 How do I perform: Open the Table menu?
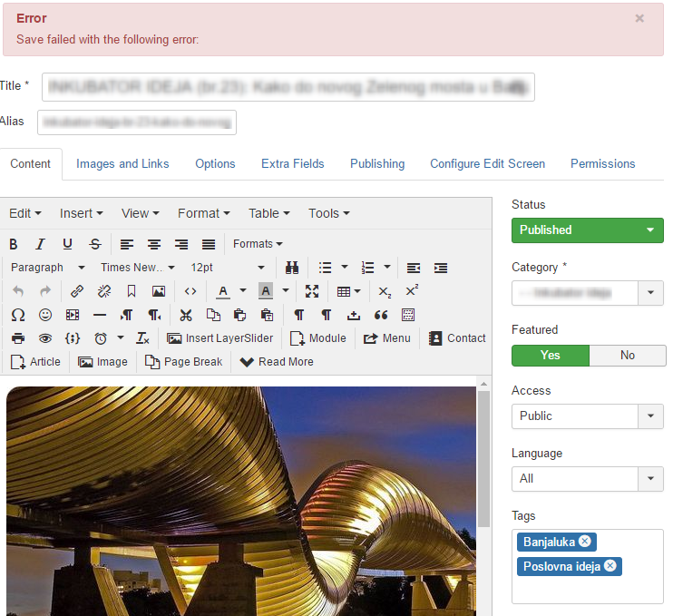pyautogui.click(x=269, y=213)
